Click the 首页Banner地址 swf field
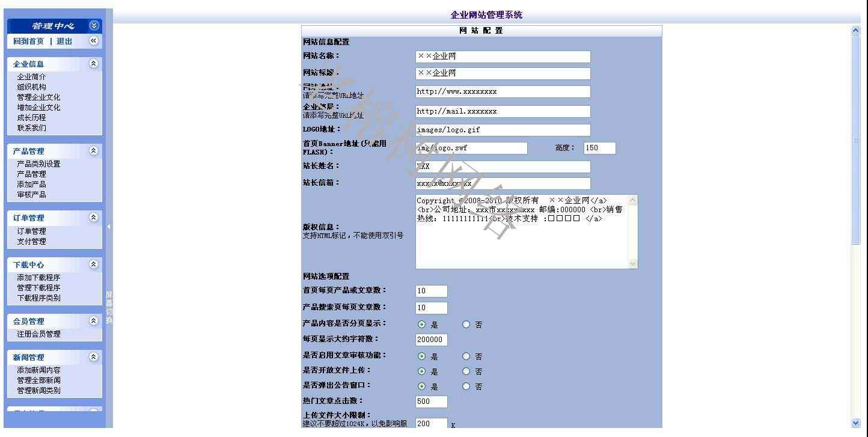 click(x=471, y=148)
